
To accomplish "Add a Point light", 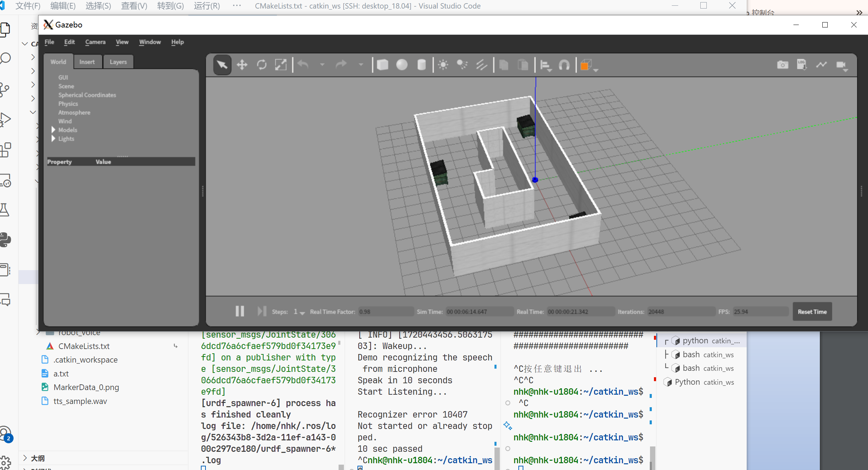I will point(443,65).
